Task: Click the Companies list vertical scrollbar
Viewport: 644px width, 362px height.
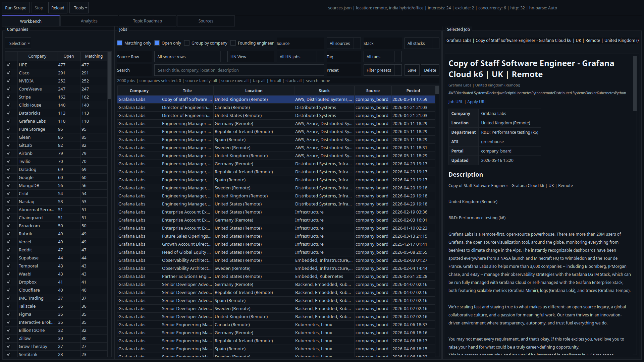Action: (x=109, y=75)
